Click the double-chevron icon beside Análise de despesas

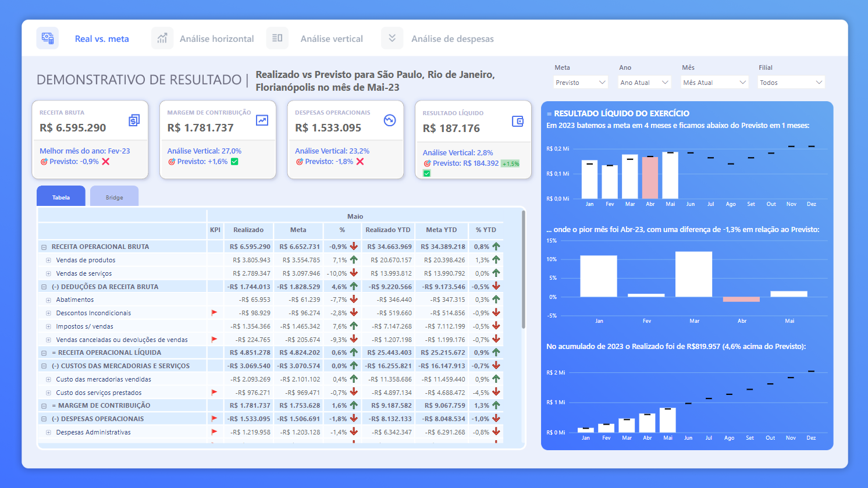(x=392, y=38)
